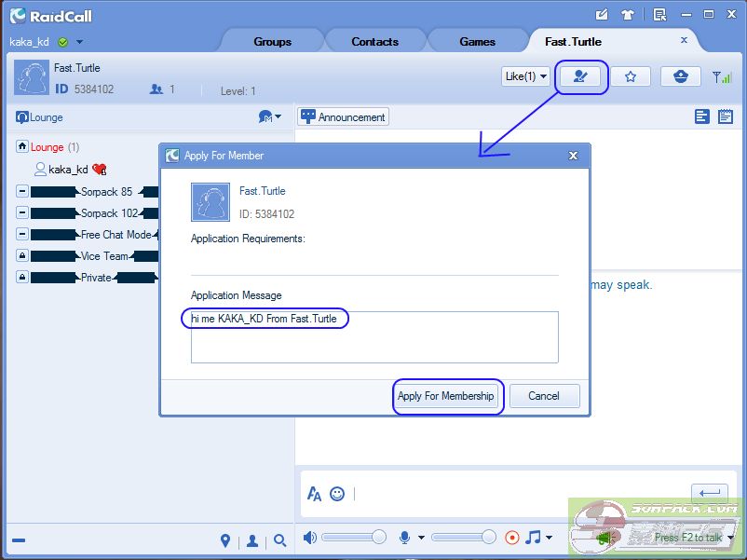Open the kaka_kd status dropdown arrow
Screen dimensions: 747x560
(x=79, y=42)
